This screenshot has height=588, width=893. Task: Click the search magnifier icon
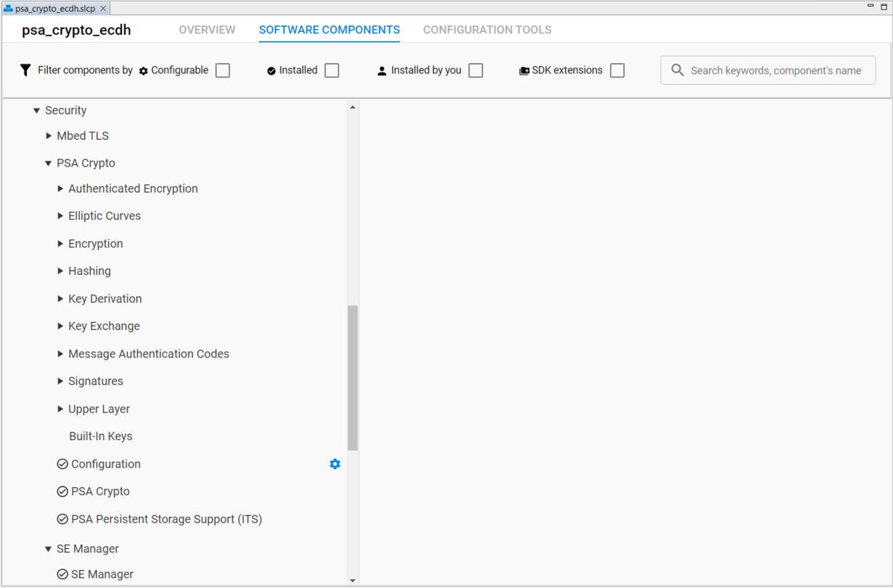(x=678, y=70)
